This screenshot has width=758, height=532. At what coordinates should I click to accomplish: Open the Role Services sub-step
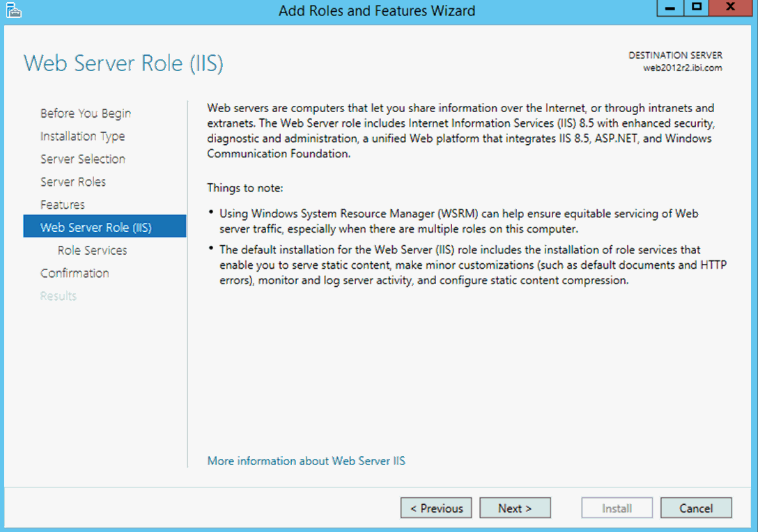(x=93, y=250)
